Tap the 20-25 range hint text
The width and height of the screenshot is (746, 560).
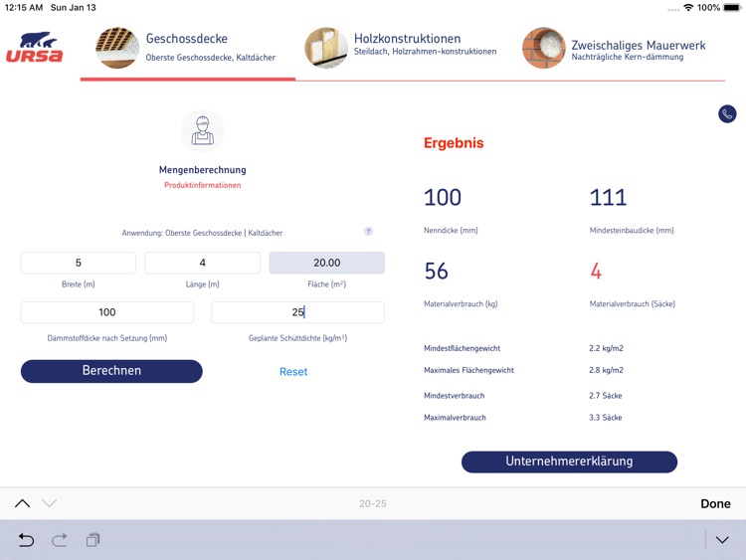pyautogui.click(x=373, y=503)
